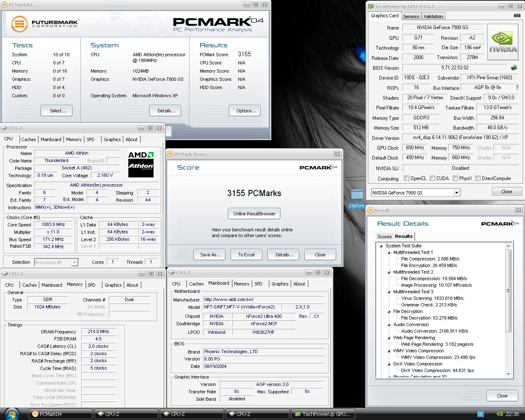
Task: Click the PCMark04 title bar icon
Action: click(5, 5)
